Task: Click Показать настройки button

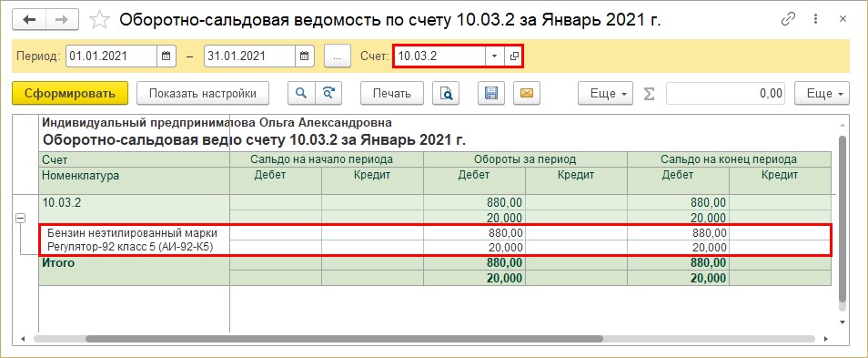Action: [203, 93]
